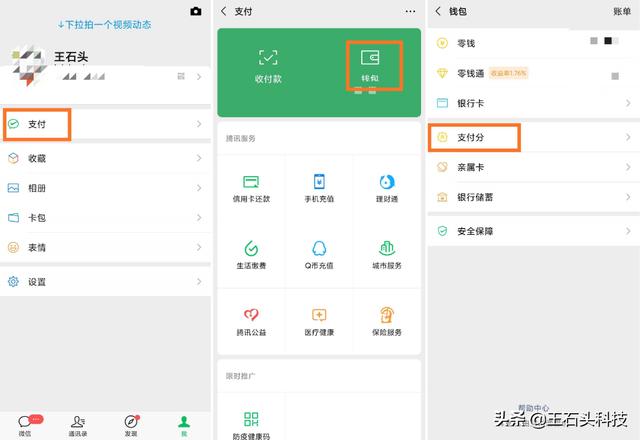Open the three-dot menu on 支付 screen
The width and height of the screenshot is (640, 440).
coord(410,11)
